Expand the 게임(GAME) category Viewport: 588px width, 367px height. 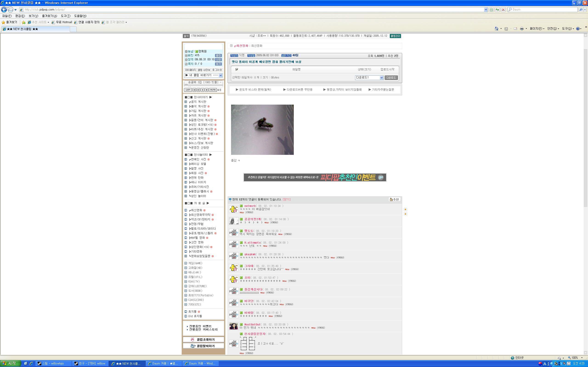[186, 263]
